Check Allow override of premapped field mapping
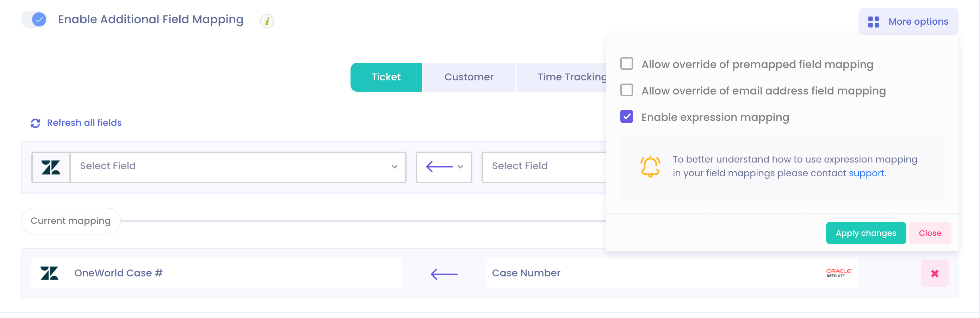This screenshot has height=318, width=980. [627, 63]
